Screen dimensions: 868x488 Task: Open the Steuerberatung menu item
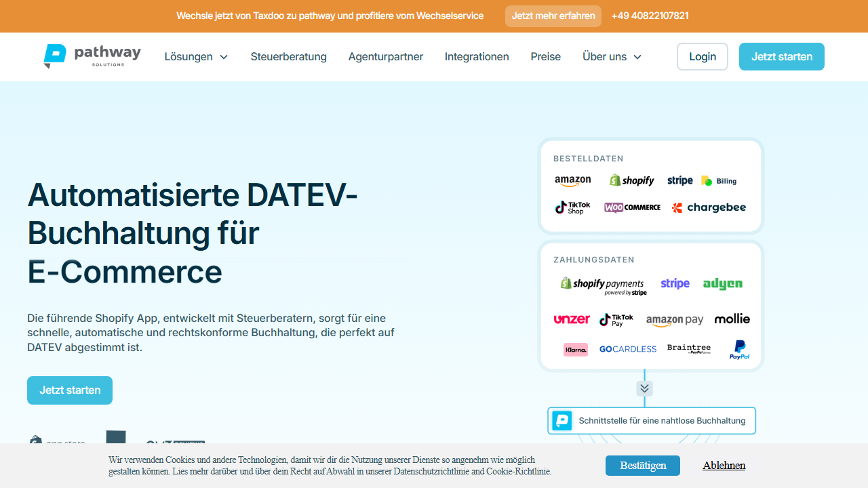click(x=289, y=57)
